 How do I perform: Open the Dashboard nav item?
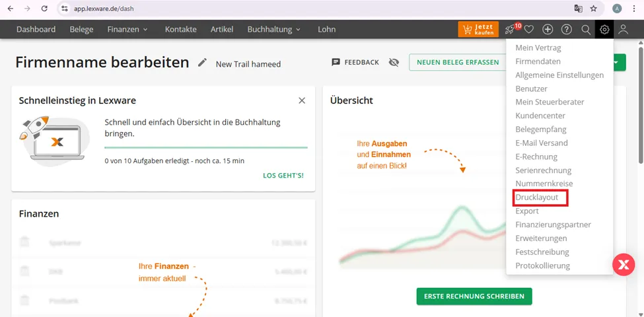pyautogui.click(x=36, y=30)
